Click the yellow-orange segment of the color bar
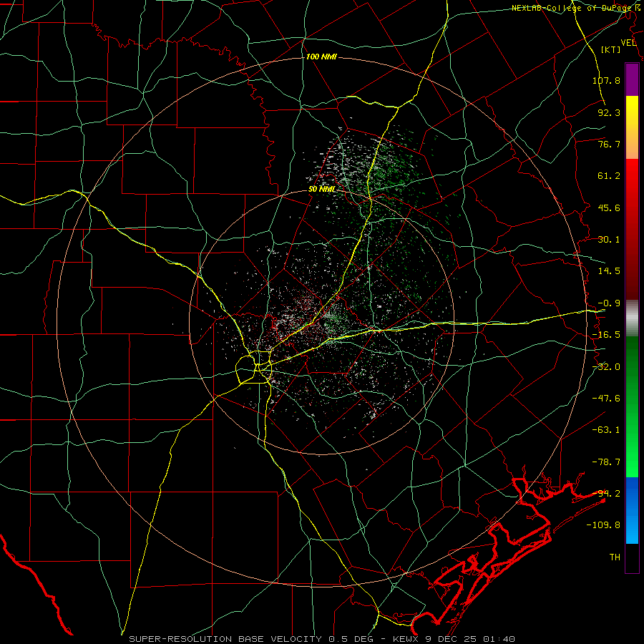 click(x=632, y=127)
